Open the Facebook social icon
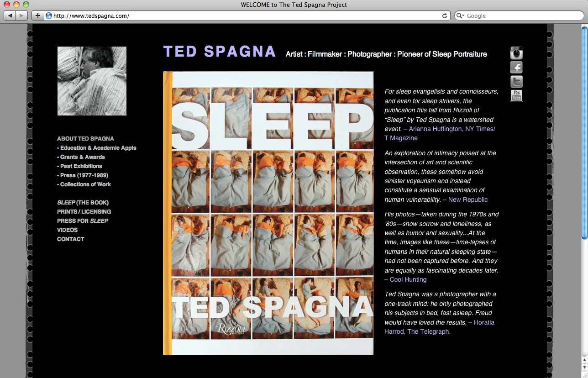This screenshot has height=378, width=588. tap(516, 68)
